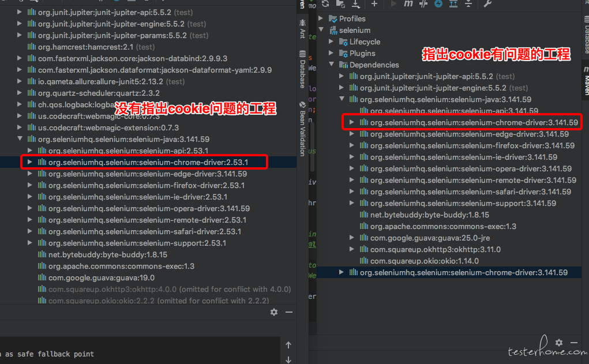Expand selenium-chrome-driver:2.53.1 node arrow
Viewport: 589px width, 364px height.
coord(30,162)
